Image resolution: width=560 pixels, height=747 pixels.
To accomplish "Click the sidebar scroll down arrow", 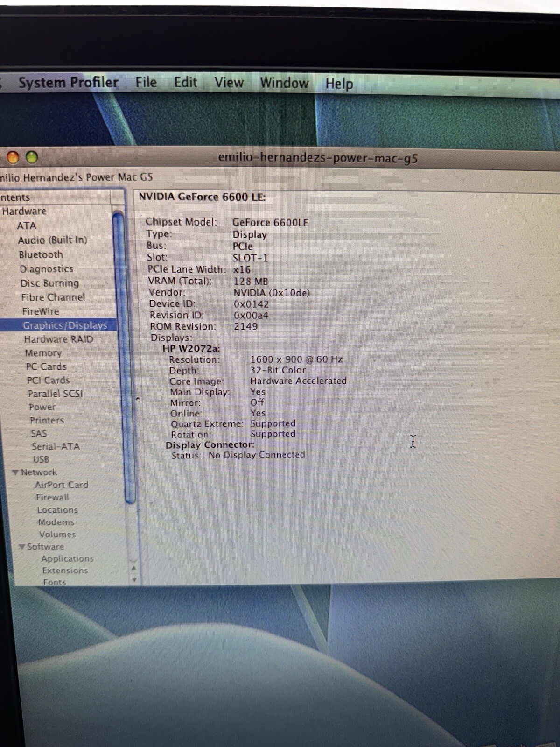I will coord(134,579).
